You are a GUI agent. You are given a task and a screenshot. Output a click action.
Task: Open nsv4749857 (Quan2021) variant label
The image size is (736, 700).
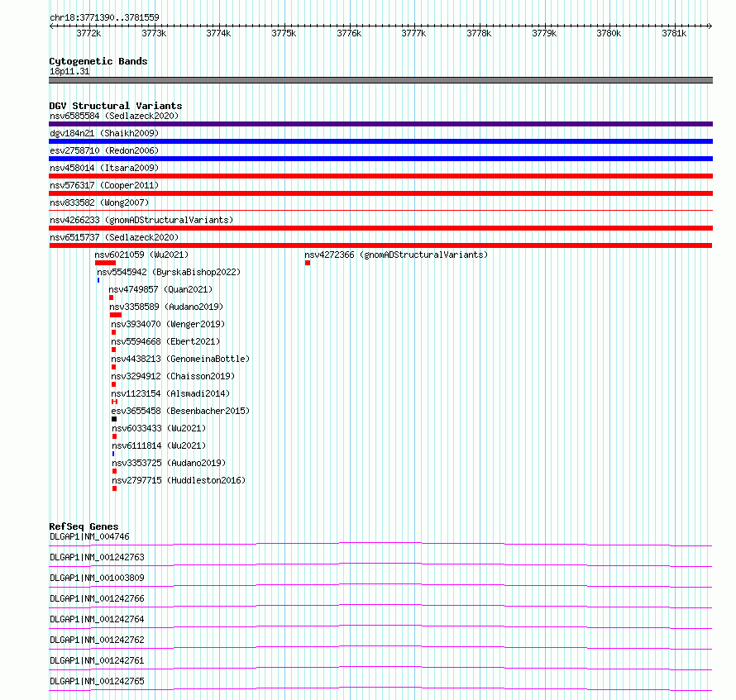160,289
